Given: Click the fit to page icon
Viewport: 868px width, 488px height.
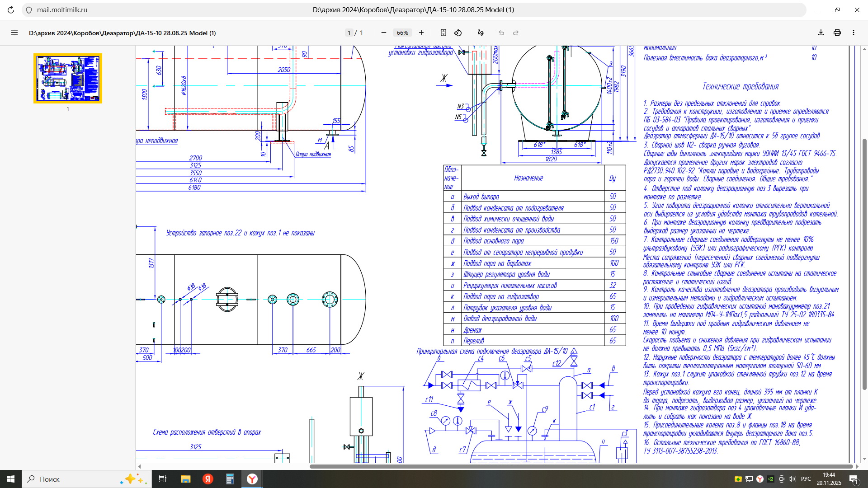Looking at the screenshot, I should tap(443, 33).
